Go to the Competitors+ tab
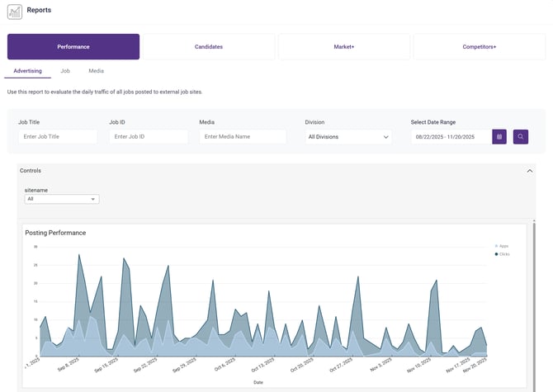The width and height of the screenshot is (553, 392). pyautogui.click(x=479, y=47)
